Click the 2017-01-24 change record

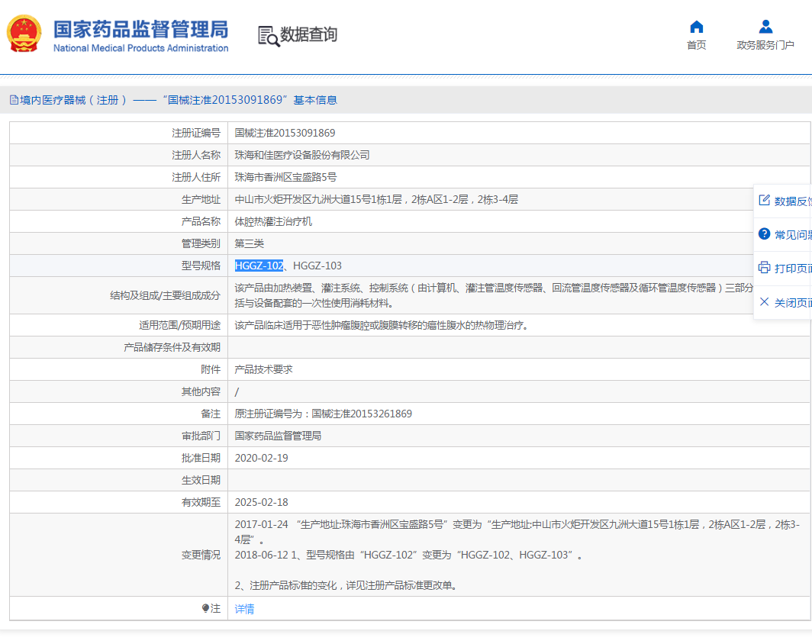pos(517,532)
